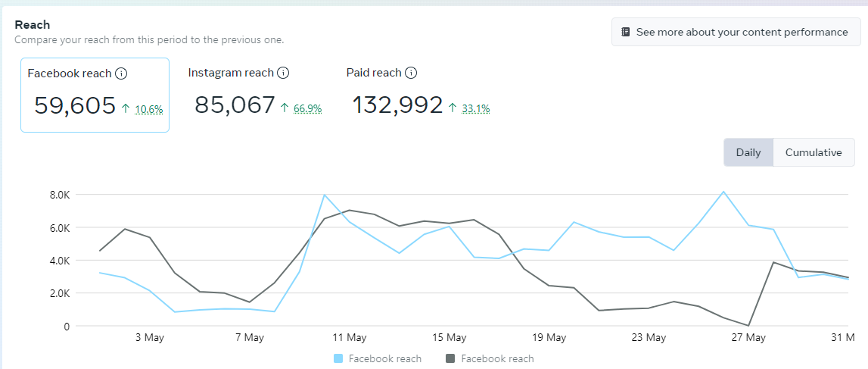Viewport: 868px width, 369px height.
Task: Click the Instagram reach info icon
Action: (283, 73)
